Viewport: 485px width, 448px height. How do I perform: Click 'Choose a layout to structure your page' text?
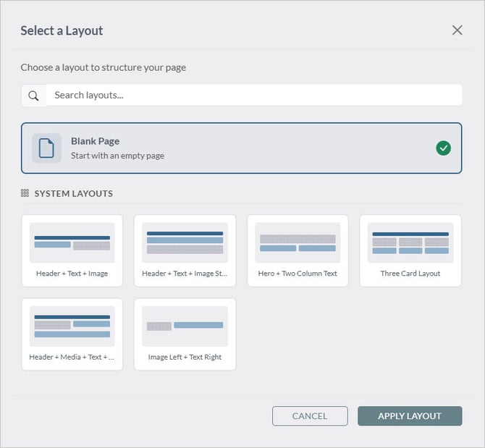[x=104, y=67]
